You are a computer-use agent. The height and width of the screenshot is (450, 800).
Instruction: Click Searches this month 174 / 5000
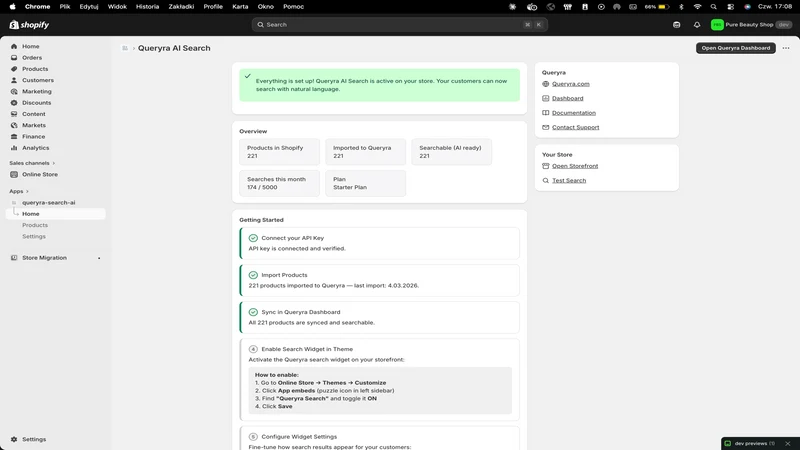280,183
